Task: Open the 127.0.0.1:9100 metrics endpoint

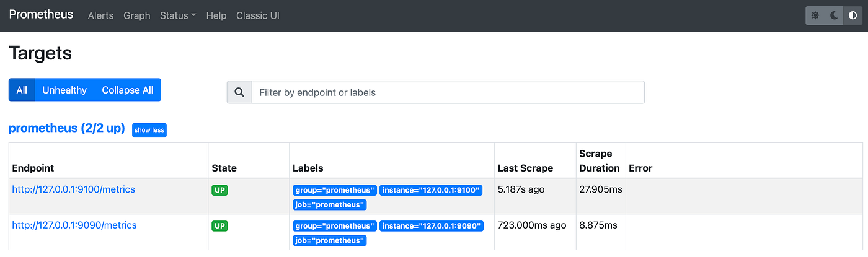Action: 73,189
